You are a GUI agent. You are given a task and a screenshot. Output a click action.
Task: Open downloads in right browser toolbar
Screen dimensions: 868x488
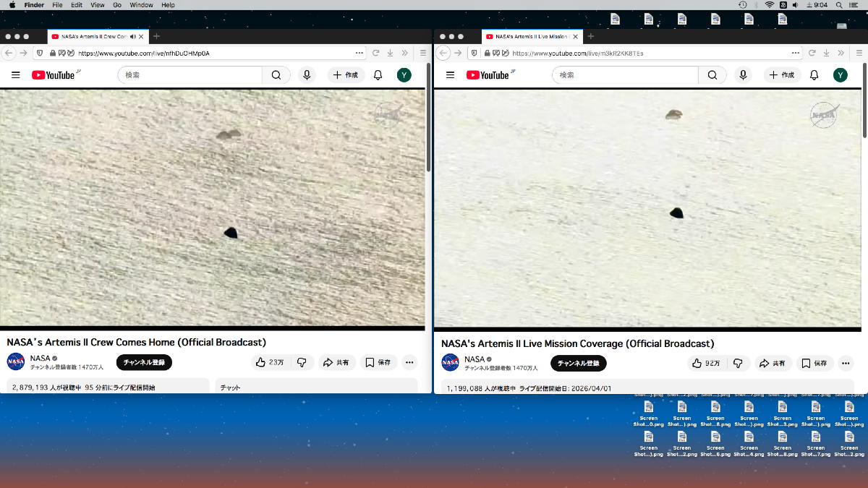[x=825, y=53]
